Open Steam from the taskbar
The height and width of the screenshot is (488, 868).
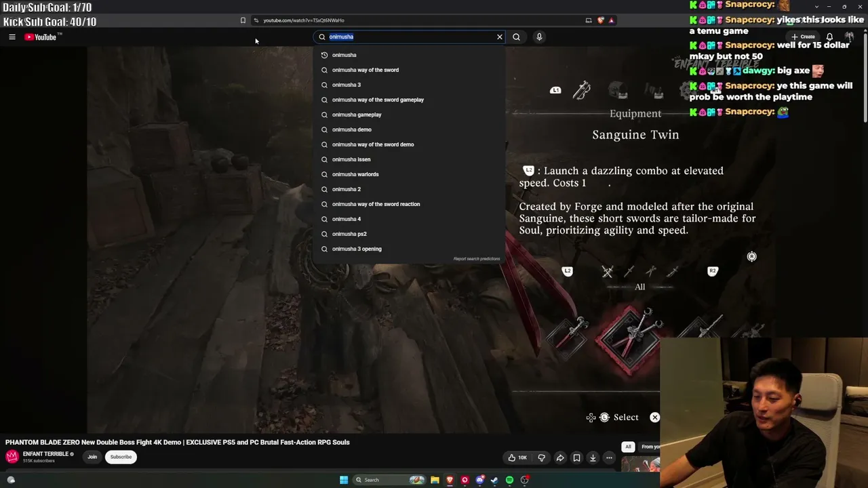coord(494,480)
